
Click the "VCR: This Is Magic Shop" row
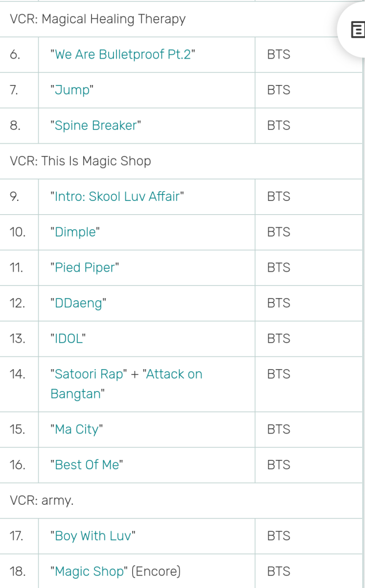point(80,161)
